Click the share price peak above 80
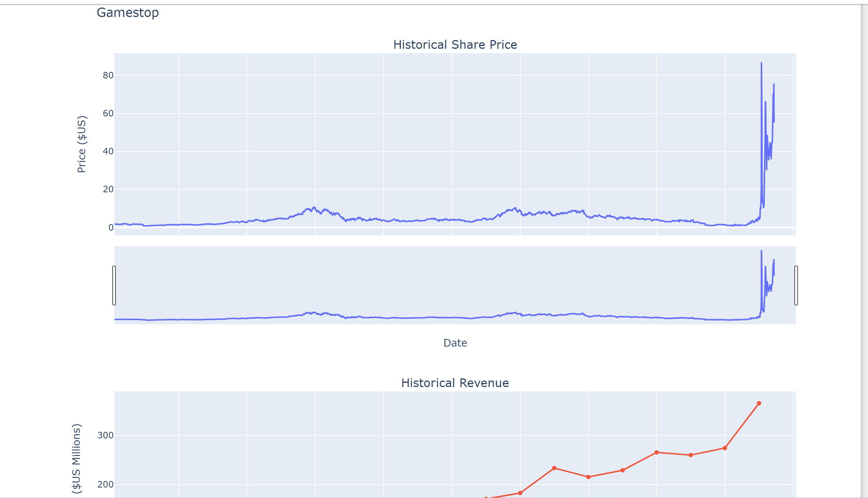This screenshot has width=868, height=498. tap(761, 64)
